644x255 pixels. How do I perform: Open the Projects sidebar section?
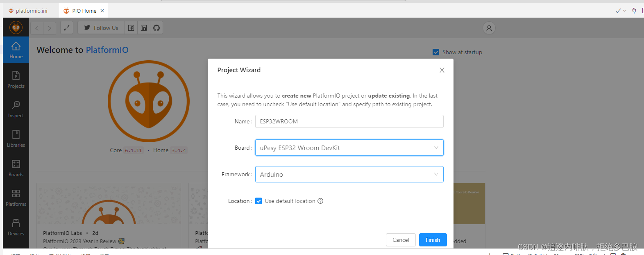[16, 80]
